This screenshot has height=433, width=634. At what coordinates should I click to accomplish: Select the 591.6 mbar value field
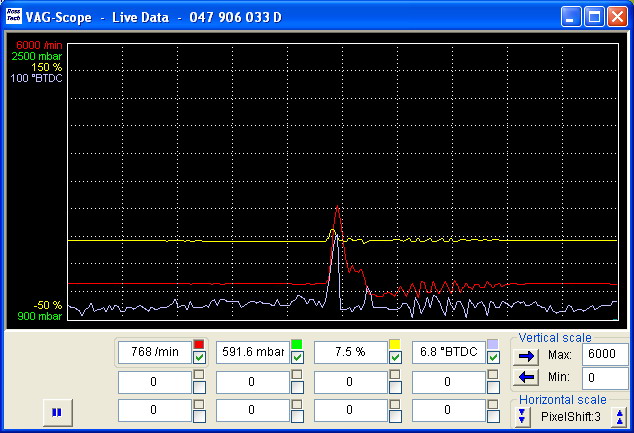[x=251, y=352]
